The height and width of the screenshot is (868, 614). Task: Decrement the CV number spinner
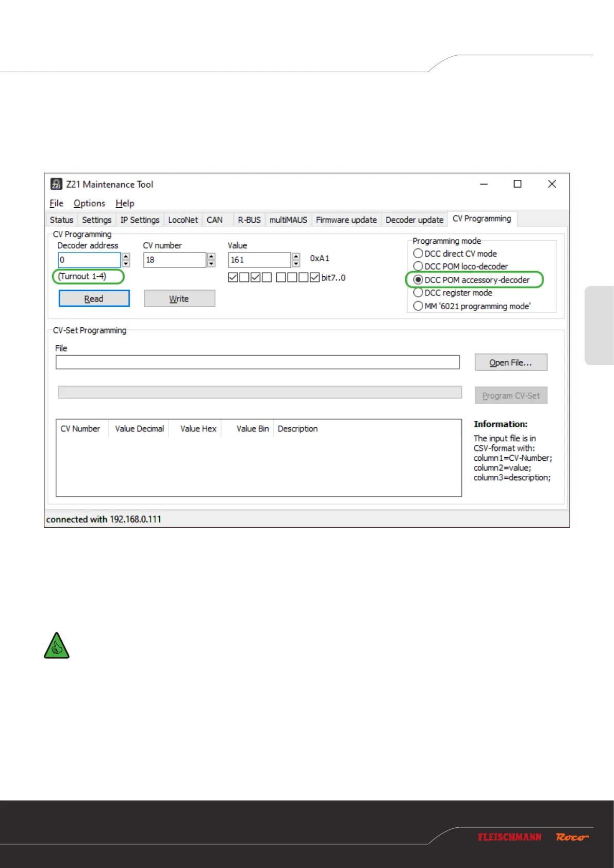pyautogui.click(x=211, y=263)
